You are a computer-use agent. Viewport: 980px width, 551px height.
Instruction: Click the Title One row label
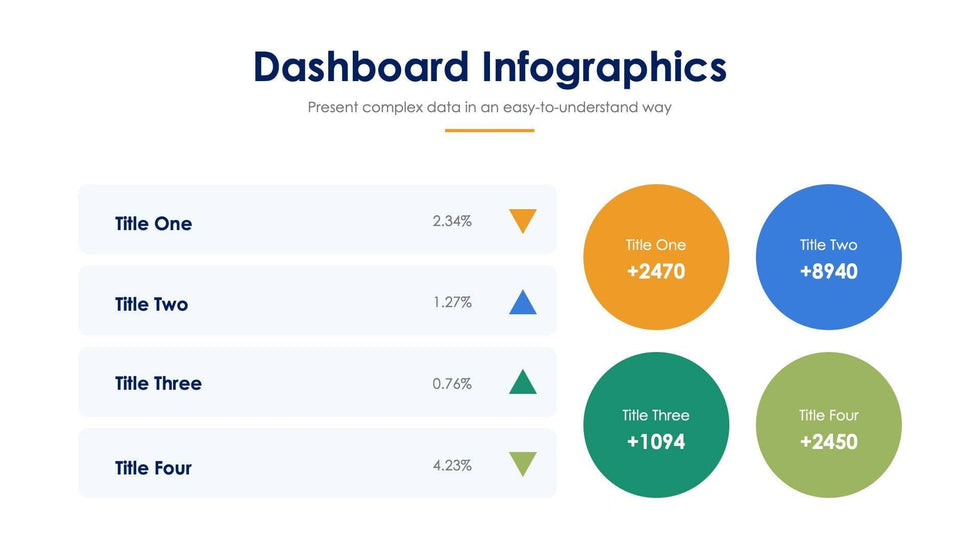click(153, 223)
